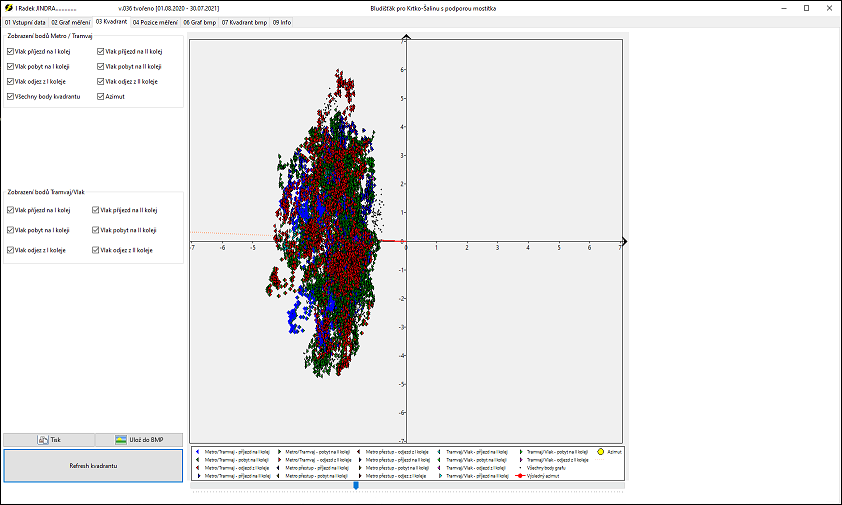The width and height of the screenshot is (842, 505).
Task: Switch to the 01 Vstupní data tab
Action: [25, 21]
